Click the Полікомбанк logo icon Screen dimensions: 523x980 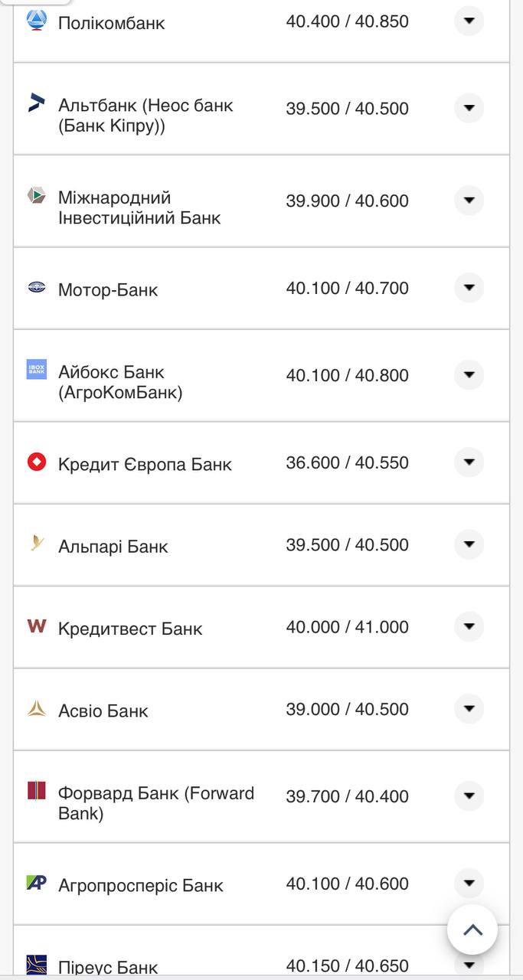tap(37, 20)
